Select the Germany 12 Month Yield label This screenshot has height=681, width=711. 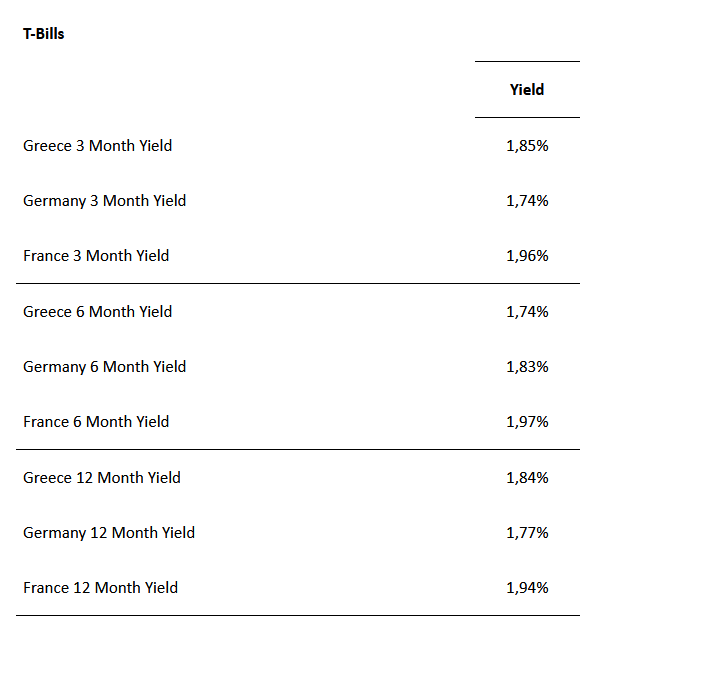tap(109, 533)
